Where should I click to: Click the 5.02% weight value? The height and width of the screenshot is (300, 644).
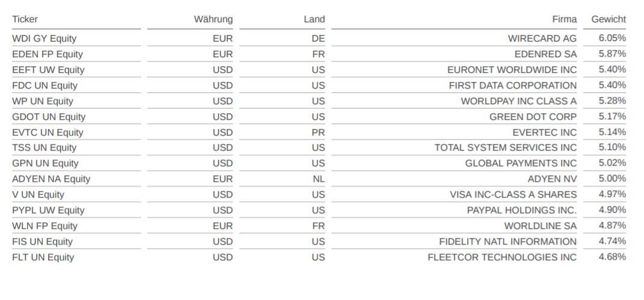click(612, 163)
